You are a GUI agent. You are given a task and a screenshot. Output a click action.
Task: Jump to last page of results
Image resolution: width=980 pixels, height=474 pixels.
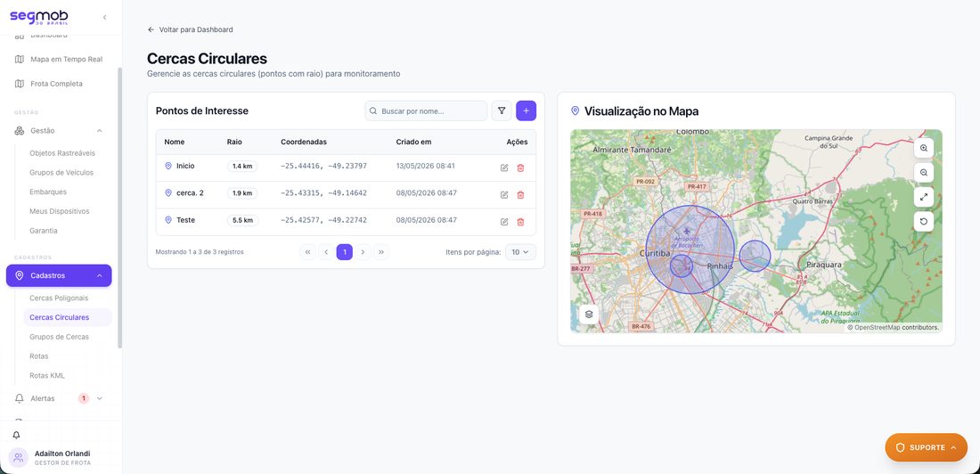tap(381, 252)
